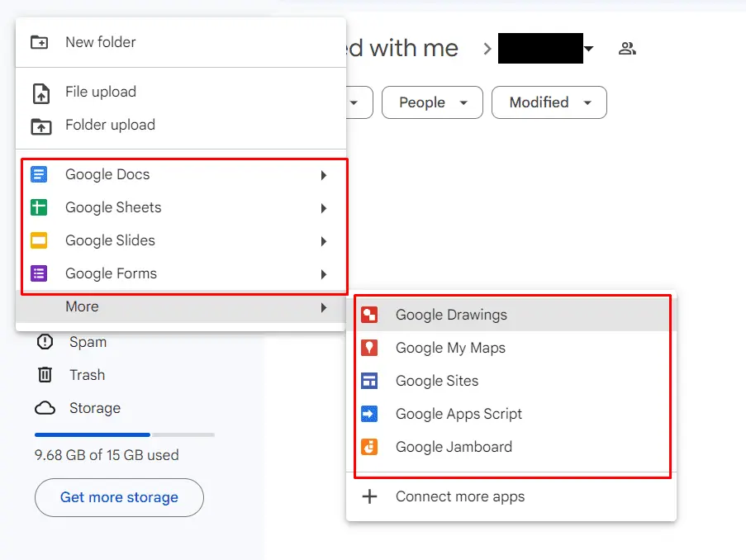Select the Google Docs icon
This screenshot has height=560, width=746.
(x=39, y=174)
